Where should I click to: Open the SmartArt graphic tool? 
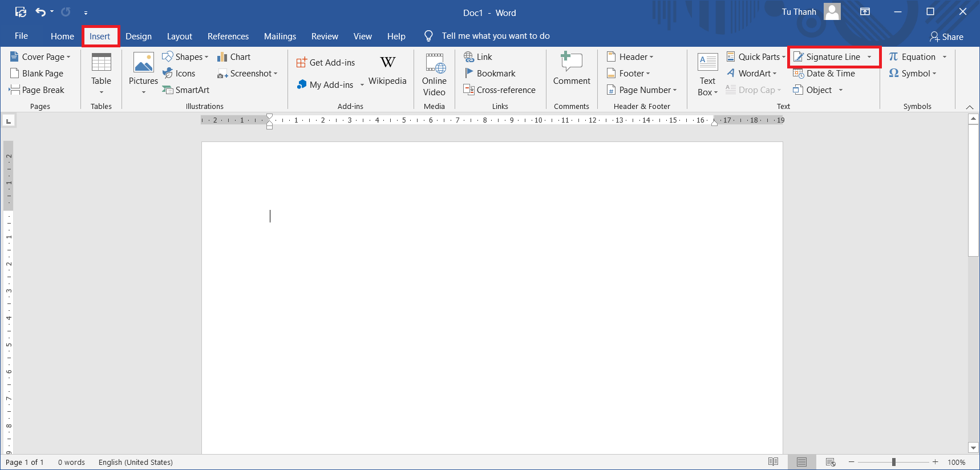click(x=186, y=90)
